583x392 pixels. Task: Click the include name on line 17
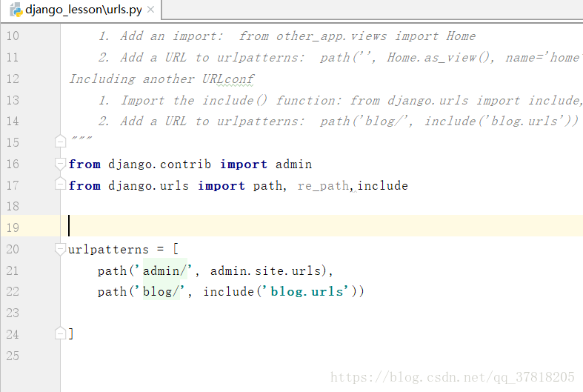point(382,185)
